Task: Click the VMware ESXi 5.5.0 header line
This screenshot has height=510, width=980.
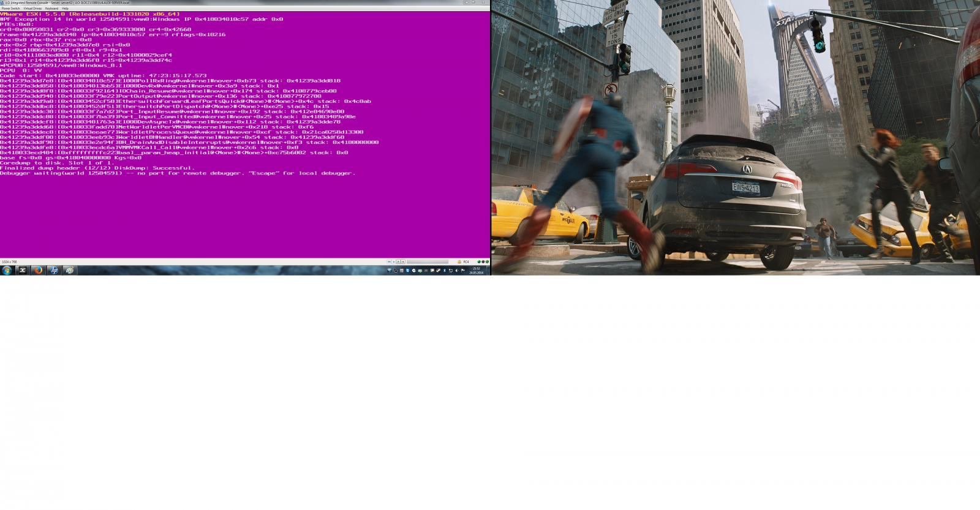Action: coord(90,13)
